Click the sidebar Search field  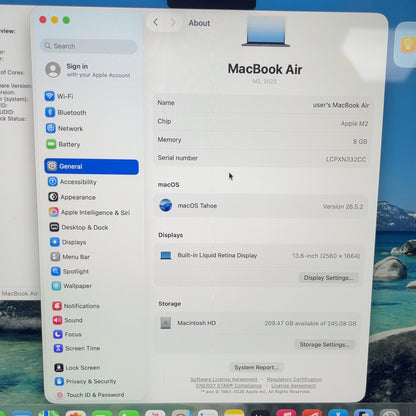pyautogui.click(x=89, y=46)
